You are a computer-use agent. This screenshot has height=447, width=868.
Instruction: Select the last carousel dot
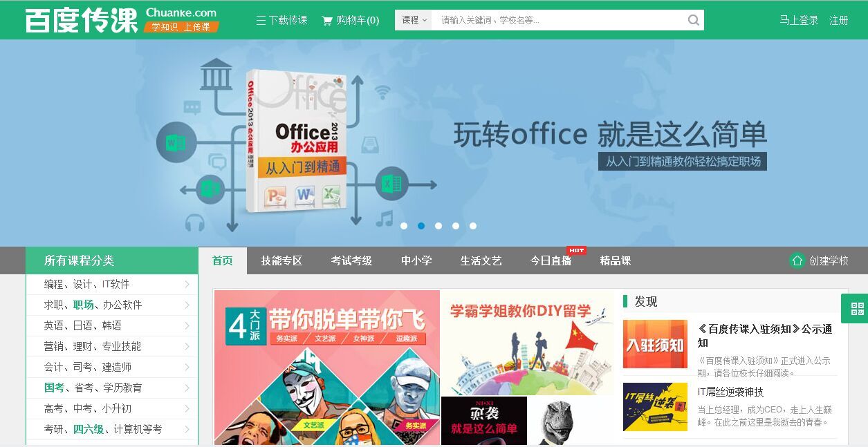pos(473,226)
